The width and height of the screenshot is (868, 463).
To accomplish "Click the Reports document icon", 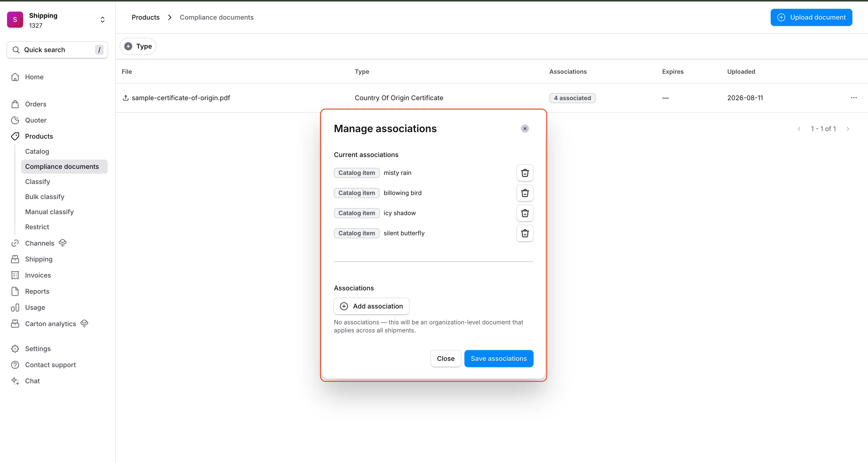I will [15, 291].
